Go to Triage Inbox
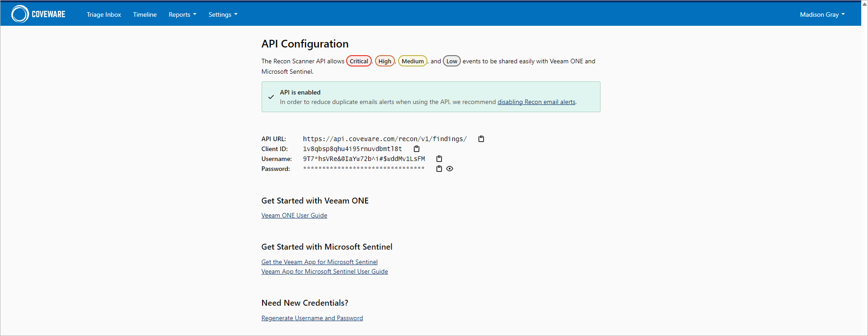Image resolution: width=868 pixels, height=336 pixels. (x=104, y=14)
